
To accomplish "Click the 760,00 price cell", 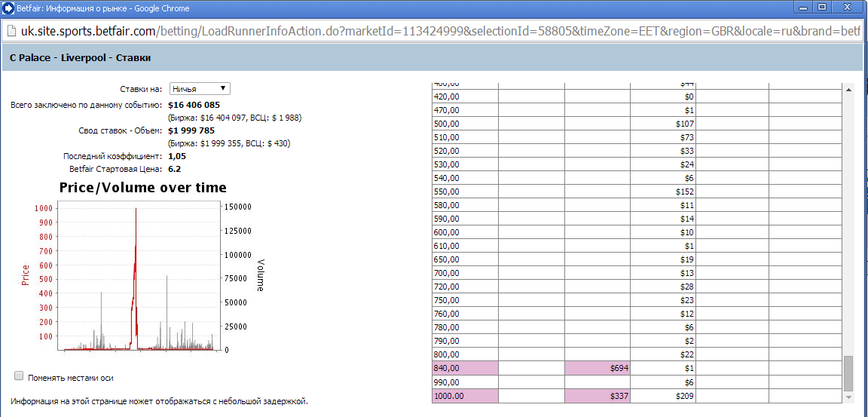I will [x=465, y=314].
